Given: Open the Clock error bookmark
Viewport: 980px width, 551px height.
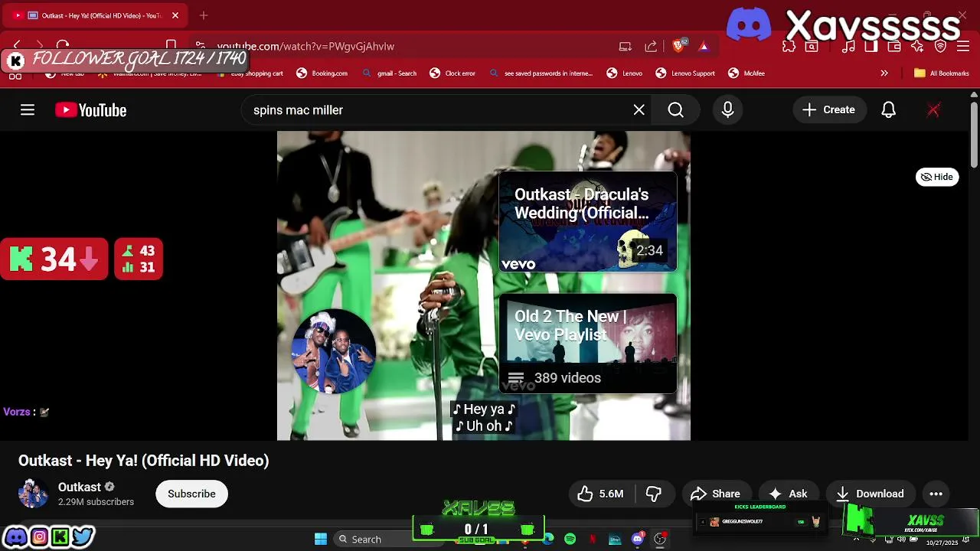Looking at the screenshot, I should 452,73.
